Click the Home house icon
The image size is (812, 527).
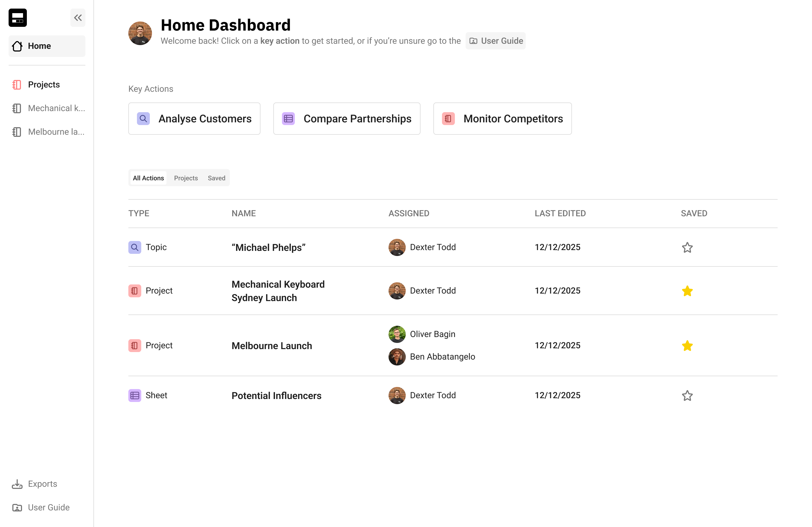17,46
